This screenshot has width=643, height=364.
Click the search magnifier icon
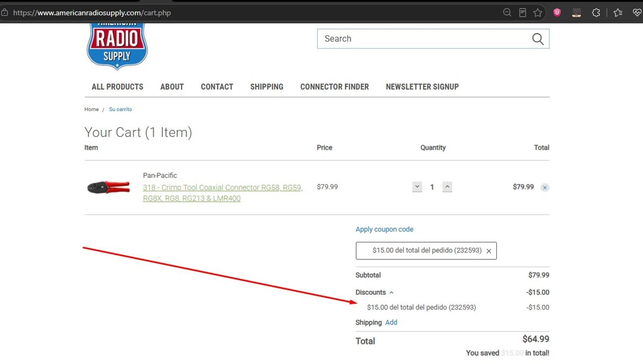coord(538,39)
